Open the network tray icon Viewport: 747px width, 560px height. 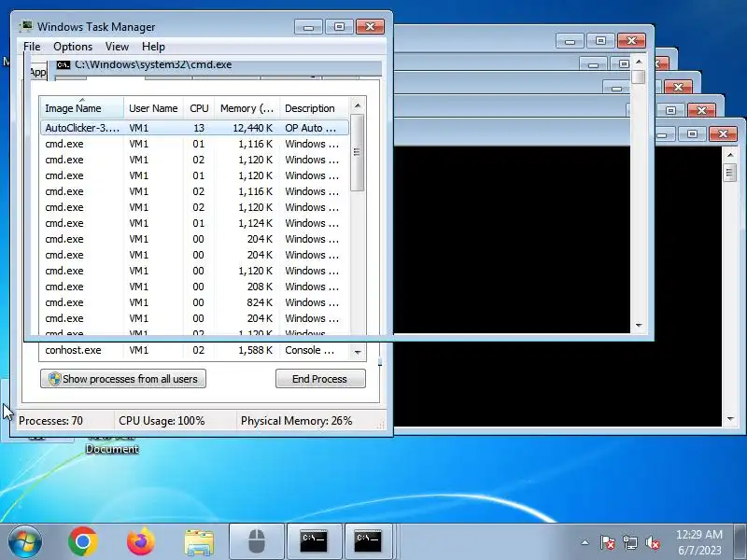point(629,542)
